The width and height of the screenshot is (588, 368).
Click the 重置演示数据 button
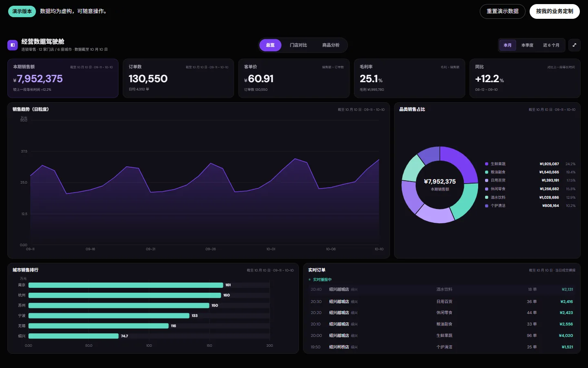pyautogui.click(x=503, y=11)
